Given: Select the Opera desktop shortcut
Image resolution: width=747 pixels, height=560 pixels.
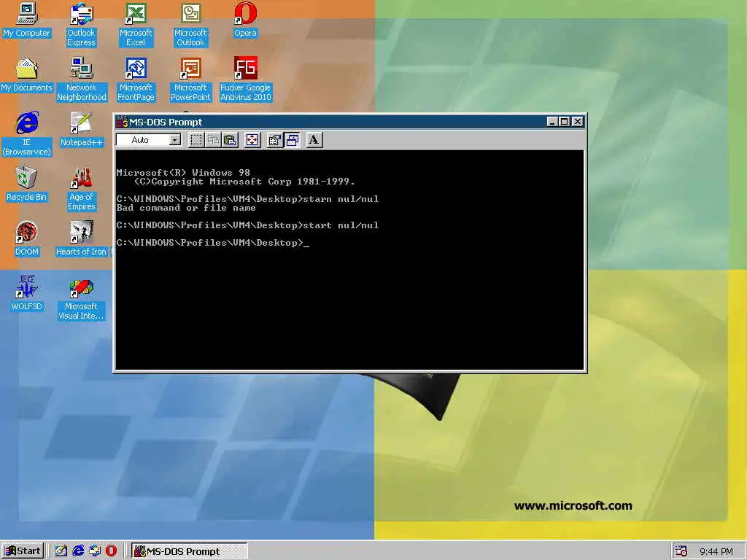Looking at the screenshot, I should click(x=245, y=20).
